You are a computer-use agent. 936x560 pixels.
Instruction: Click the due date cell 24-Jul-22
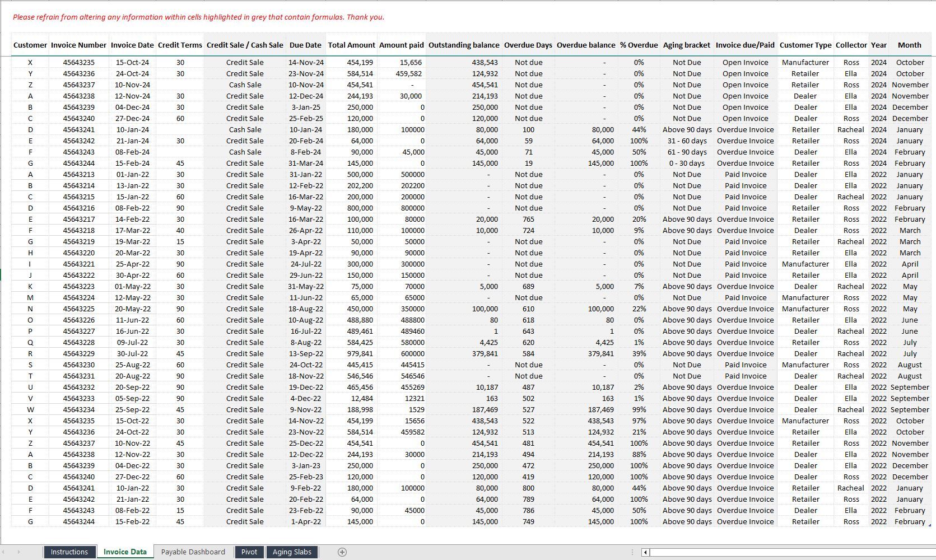tap(306, 264)
